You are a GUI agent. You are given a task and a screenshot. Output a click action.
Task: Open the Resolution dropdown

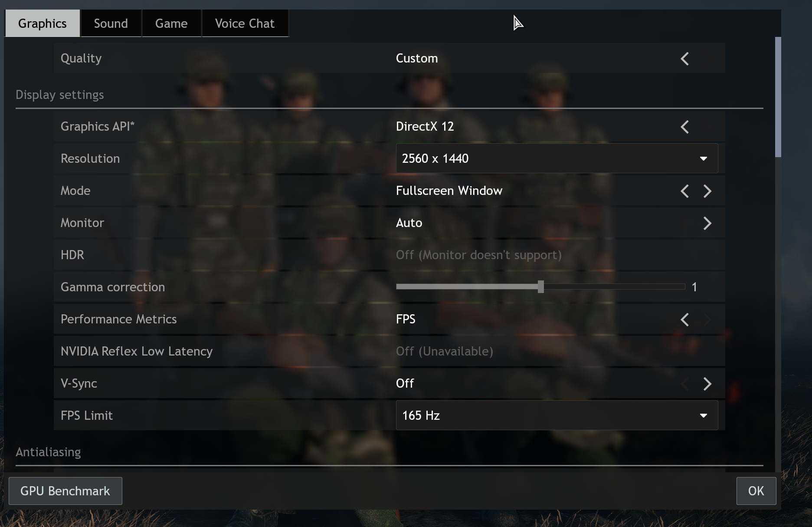[x=556, y=158]
